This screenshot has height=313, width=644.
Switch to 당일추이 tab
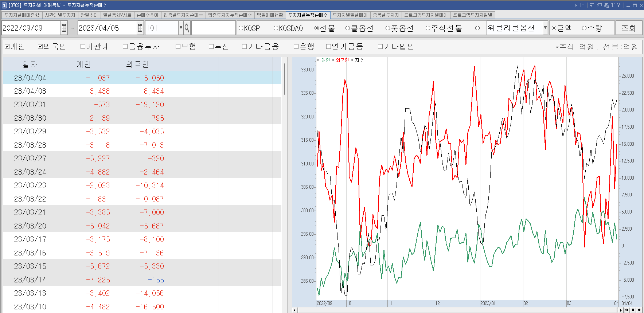89,15
